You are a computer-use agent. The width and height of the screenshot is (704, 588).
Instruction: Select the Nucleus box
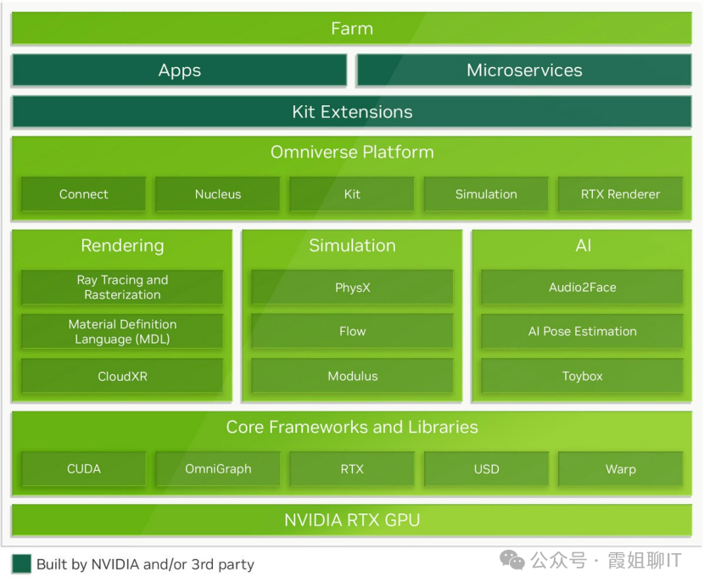click(218, 194)
